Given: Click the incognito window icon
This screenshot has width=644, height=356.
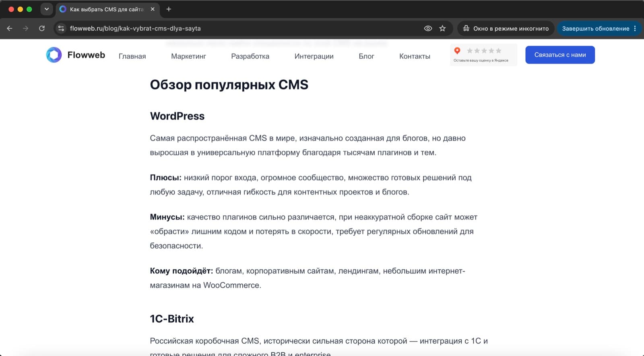Looking at the screenshot, I should [x=466, y=29].
